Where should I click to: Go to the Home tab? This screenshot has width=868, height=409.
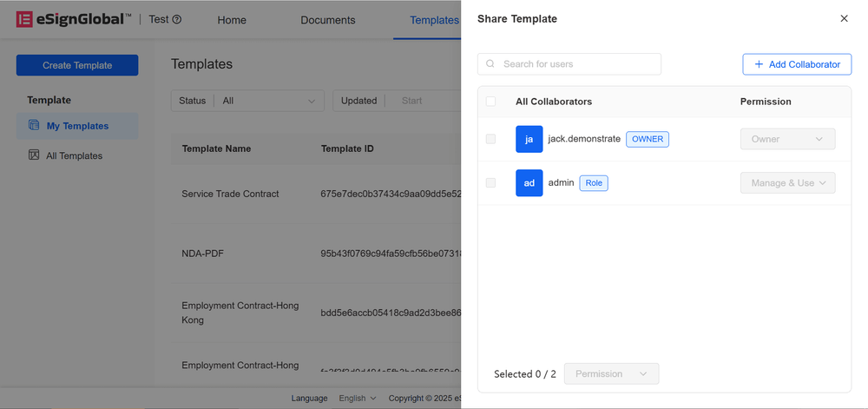[x=232, y=20]
